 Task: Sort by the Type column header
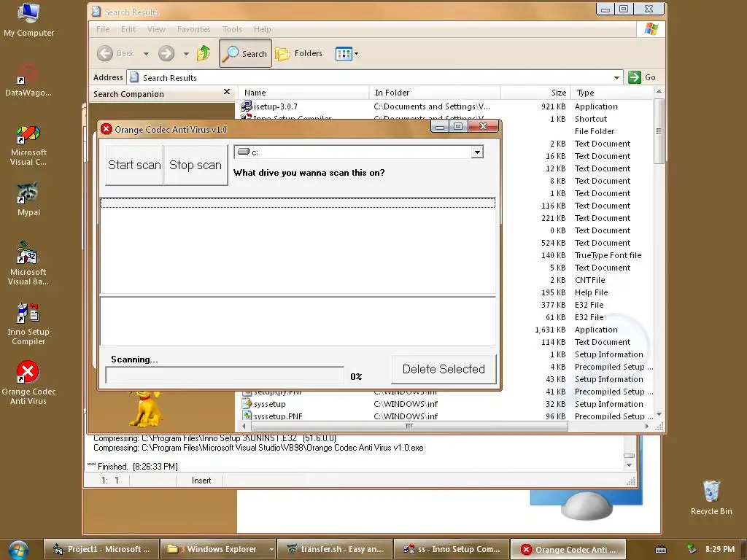[613, 93]
